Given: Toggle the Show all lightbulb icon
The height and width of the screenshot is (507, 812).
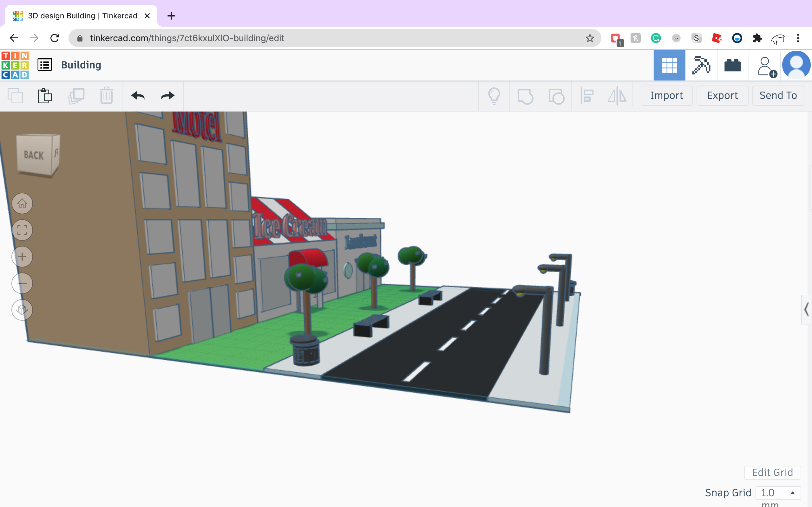Looking at the screenshot, I should tap(494, 96).
